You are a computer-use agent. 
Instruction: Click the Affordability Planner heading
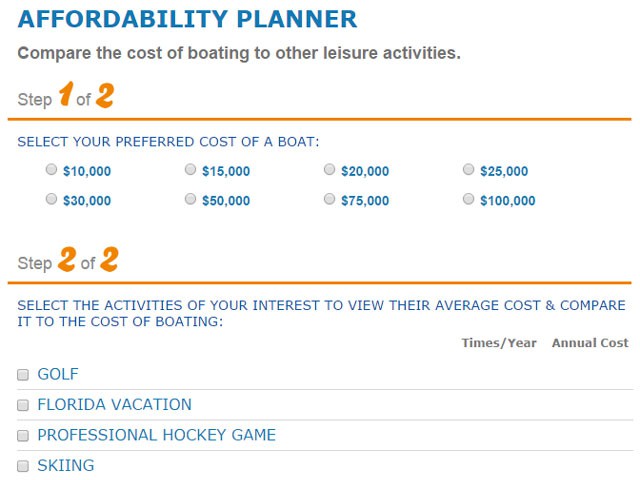pos(187,19)
